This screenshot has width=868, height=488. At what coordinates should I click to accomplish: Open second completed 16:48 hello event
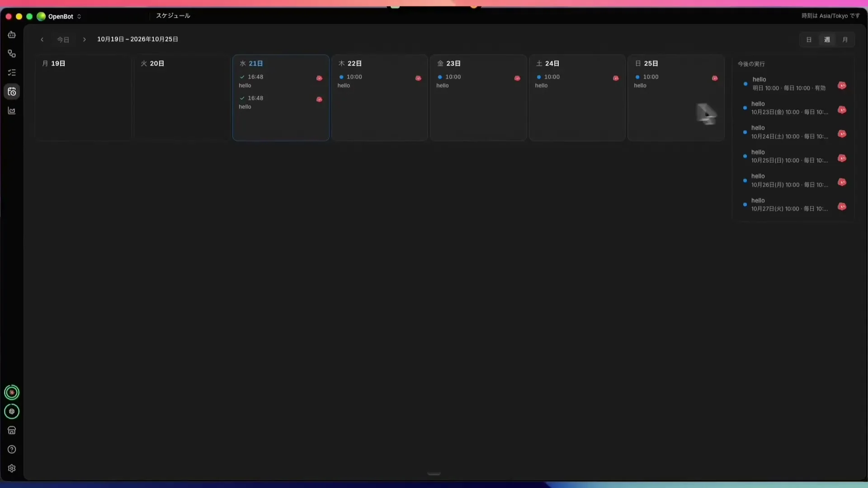point(281,103)
